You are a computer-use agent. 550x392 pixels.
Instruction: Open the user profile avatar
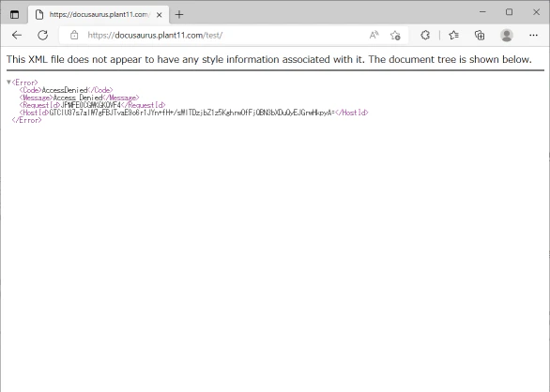click(507, 35)
